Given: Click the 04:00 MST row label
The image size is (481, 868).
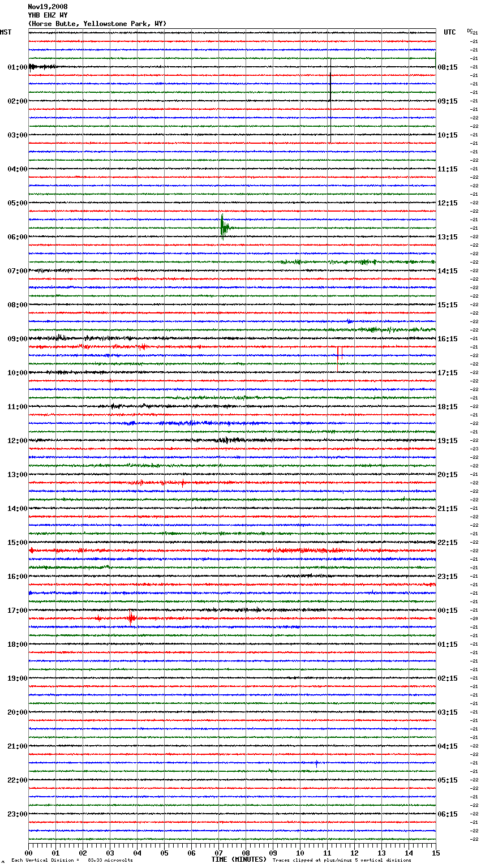Looking at the screenshot, I should pos(17,169).
